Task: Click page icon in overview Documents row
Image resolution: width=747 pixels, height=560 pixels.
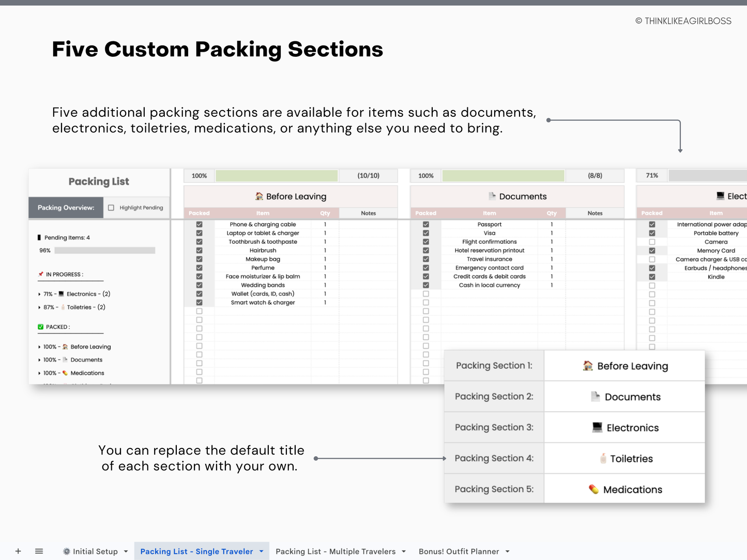Action: (65, 360)
